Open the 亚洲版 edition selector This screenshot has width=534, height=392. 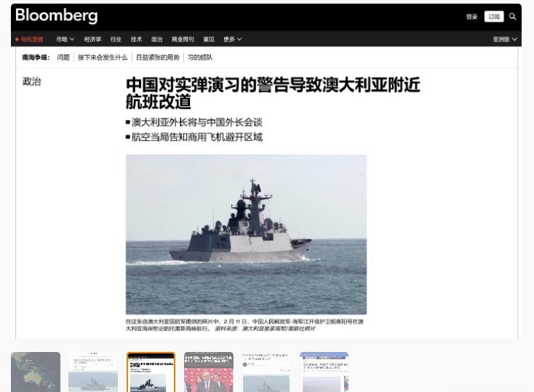point(505,39)
